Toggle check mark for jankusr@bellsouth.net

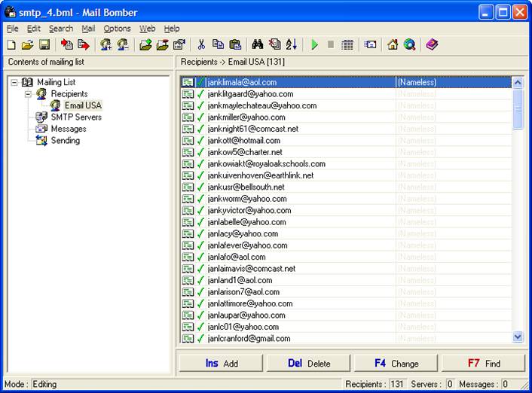point(201,187)
